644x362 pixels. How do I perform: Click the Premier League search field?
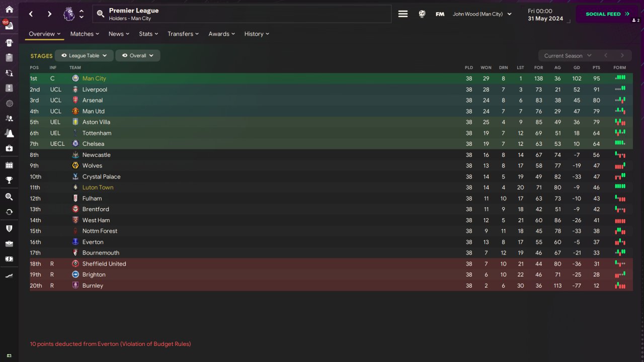point(242,14)
